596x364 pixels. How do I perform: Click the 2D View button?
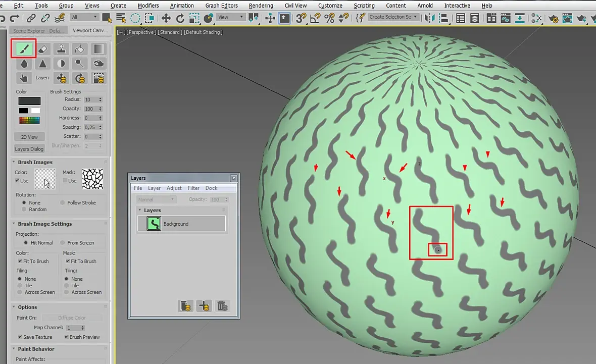29,137
